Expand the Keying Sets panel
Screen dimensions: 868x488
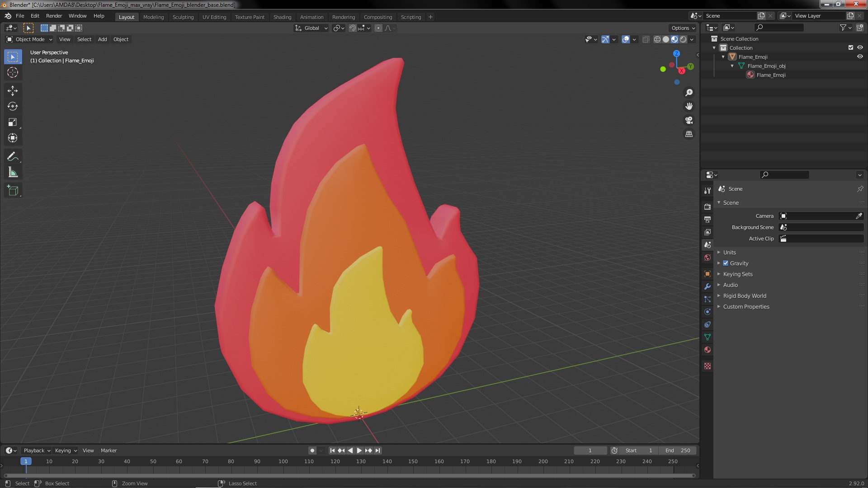coord(737,274)
